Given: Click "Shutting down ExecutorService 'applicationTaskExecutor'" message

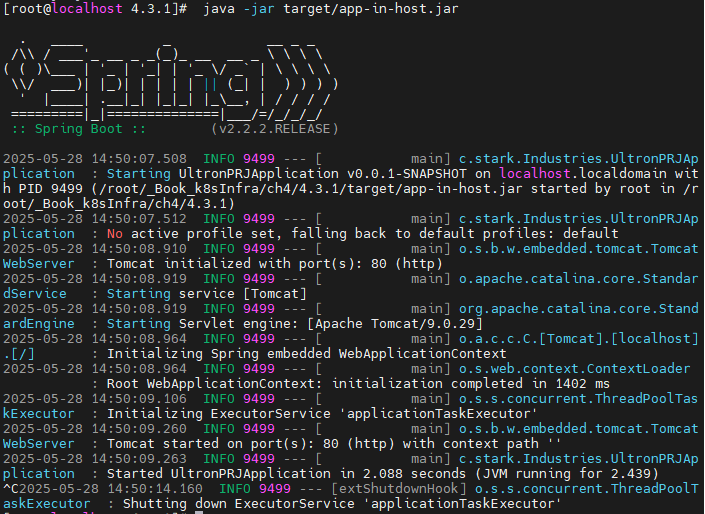Looking at the screenshot, I should (x=343, y=504).
